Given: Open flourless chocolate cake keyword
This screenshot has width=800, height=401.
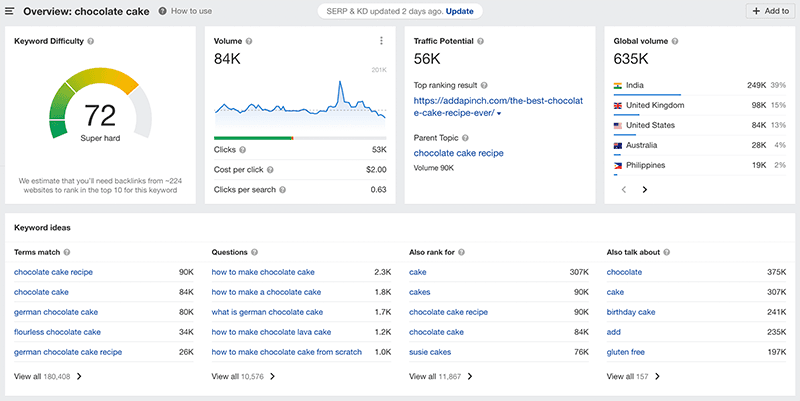Looking at the screenshot, I should (57, 332).
